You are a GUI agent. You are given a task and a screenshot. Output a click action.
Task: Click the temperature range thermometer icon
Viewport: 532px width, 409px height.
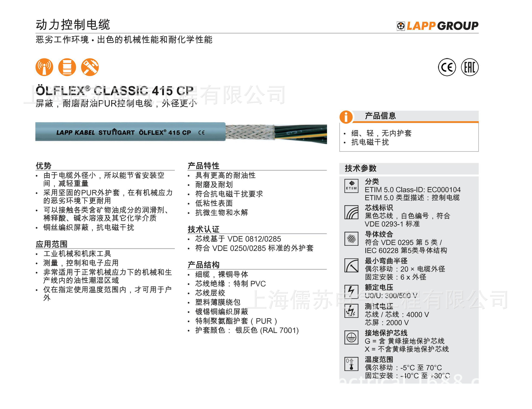(351, 364)
